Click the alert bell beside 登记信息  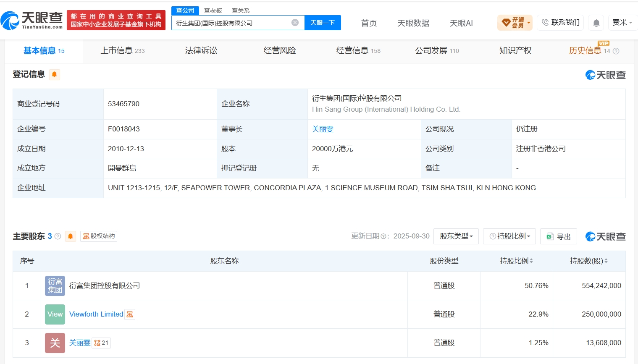(x=54, y=75)
